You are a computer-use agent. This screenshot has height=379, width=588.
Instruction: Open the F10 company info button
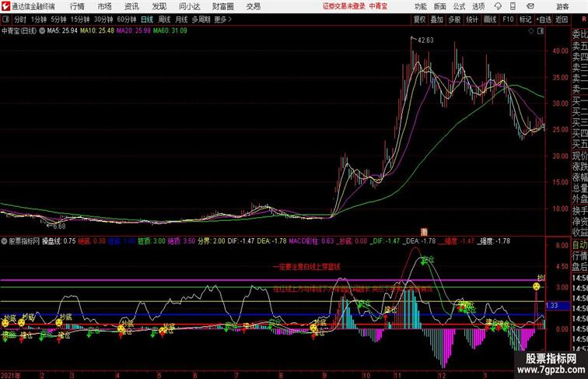click(508, 19)
